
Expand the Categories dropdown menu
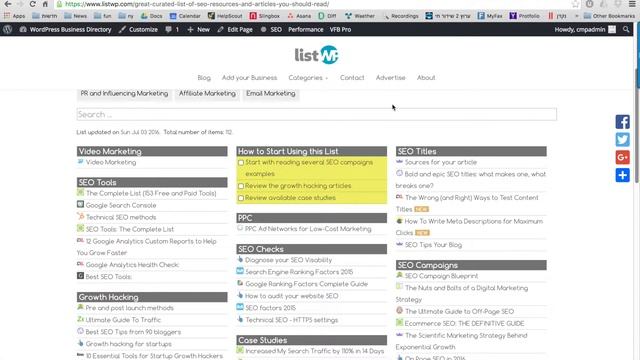(308, 78)
